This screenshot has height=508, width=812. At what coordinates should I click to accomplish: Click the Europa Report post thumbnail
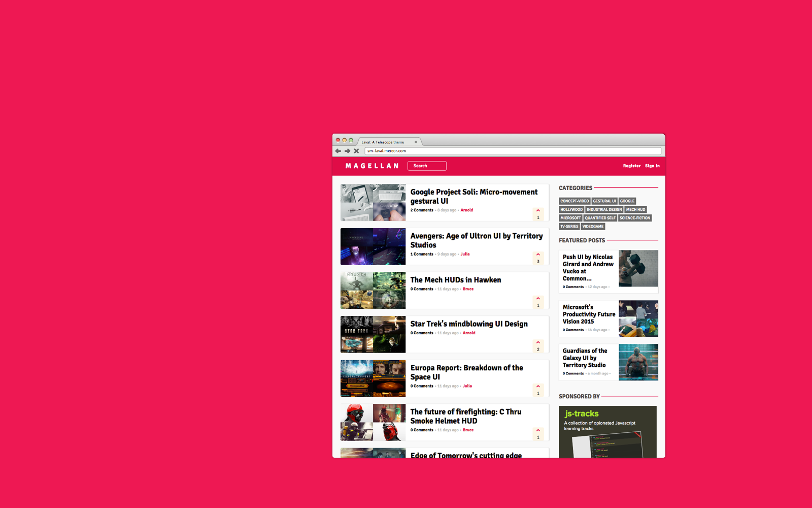pyautogui.click(x=373, y=378)
